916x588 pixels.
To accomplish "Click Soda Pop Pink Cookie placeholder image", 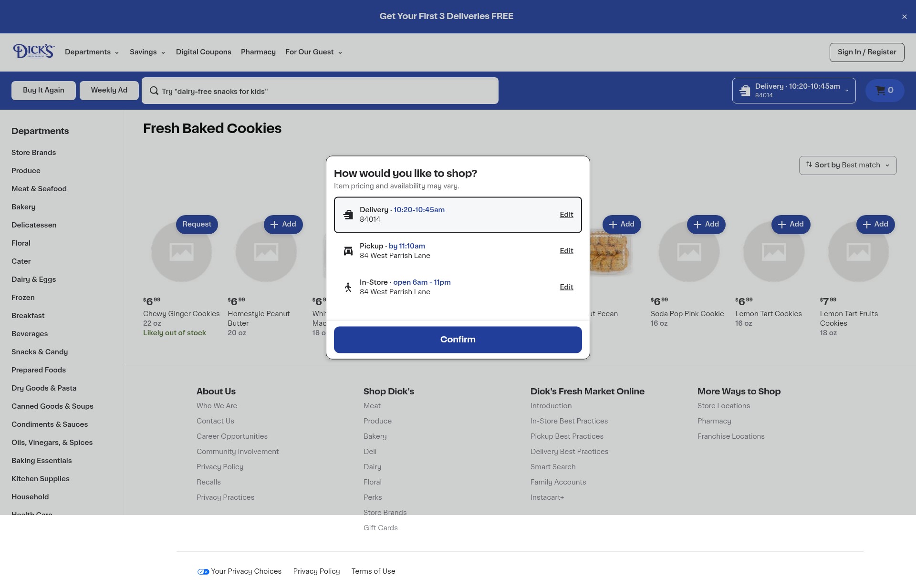I will point(689,252).
